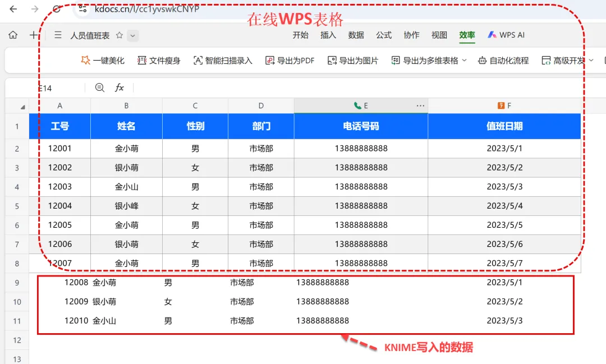Select the 部门 header cell
Screen dimensions: 606x364
[x=261, y=126]
